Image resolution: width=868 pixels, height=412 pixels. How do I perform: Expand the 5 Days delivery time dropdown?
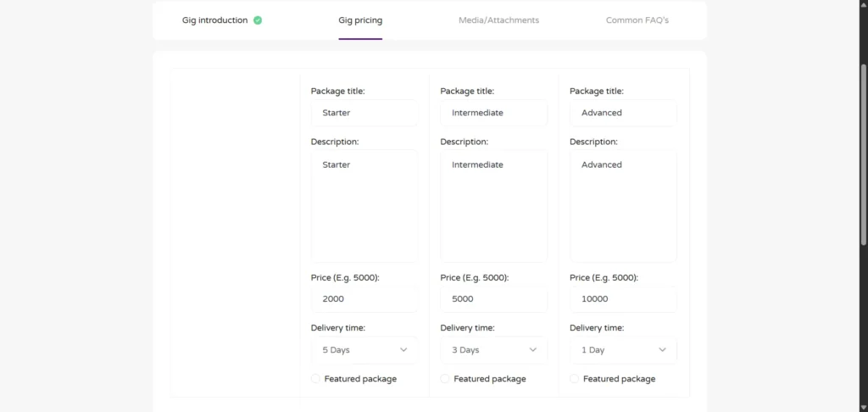(364, 350)
